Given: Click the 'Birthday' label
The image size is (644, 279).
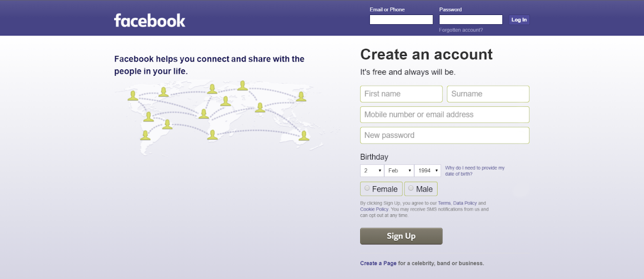Looking at the screenshot, I should pos(374,157).
